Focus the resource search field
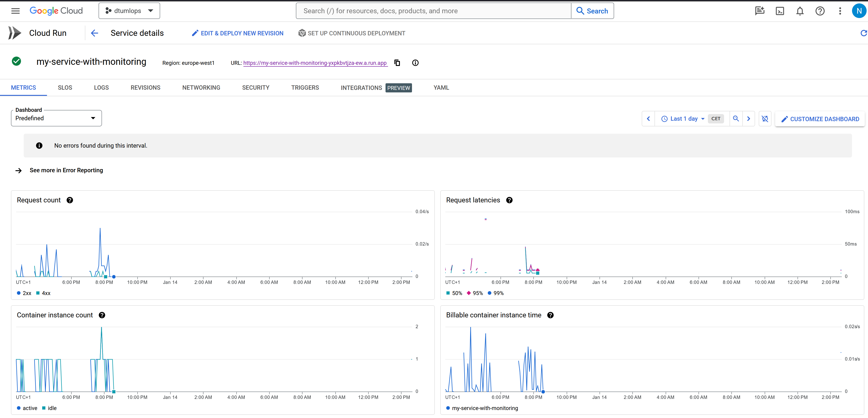The width and height of the screenshot is (868, 418). tap(433, 11)
